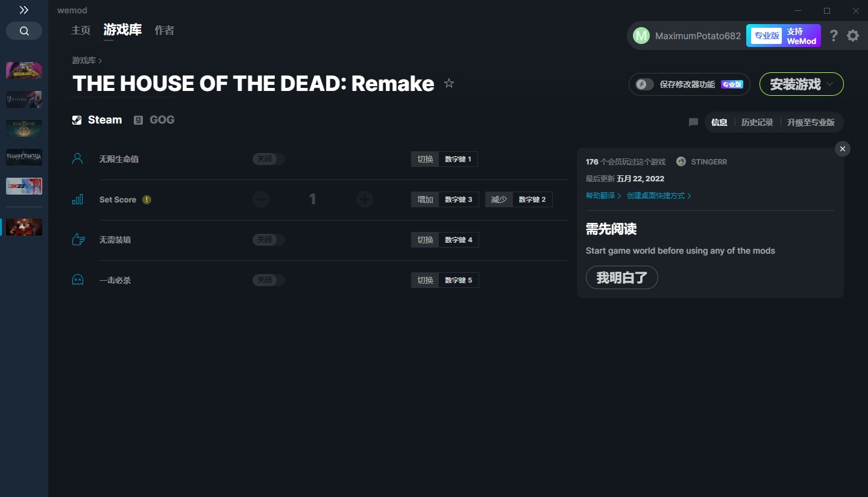This screenshot has width=868, height=497.
Task: Toggle 无限生命值 switch
Action: [269, 159]
